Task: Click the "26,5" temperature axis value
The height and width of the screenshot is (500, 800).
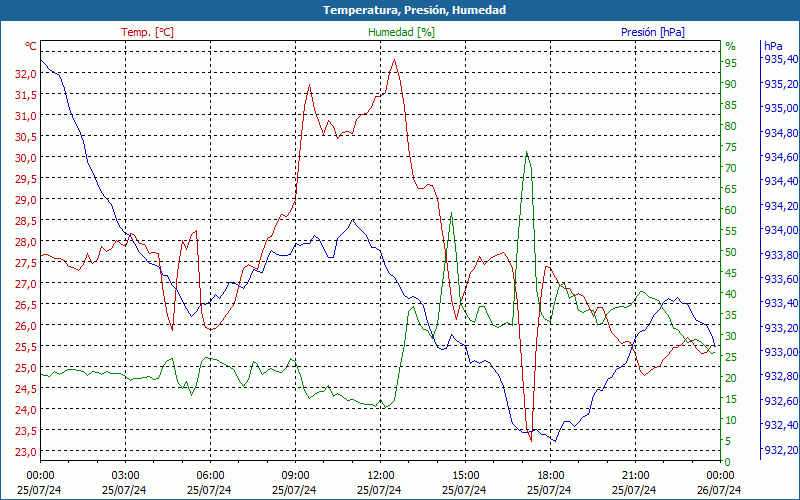Action: coord(26,305)
